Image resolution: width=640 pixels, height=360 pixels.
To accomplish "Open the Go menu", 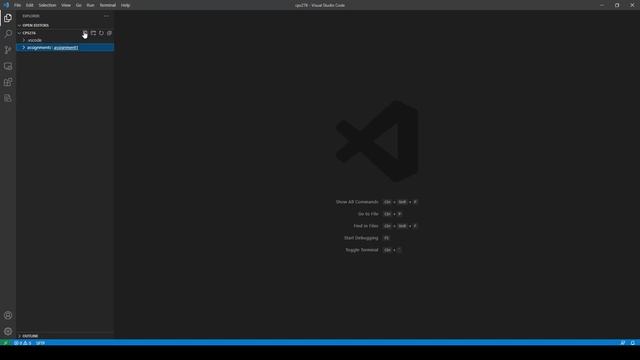I will 78,5.
